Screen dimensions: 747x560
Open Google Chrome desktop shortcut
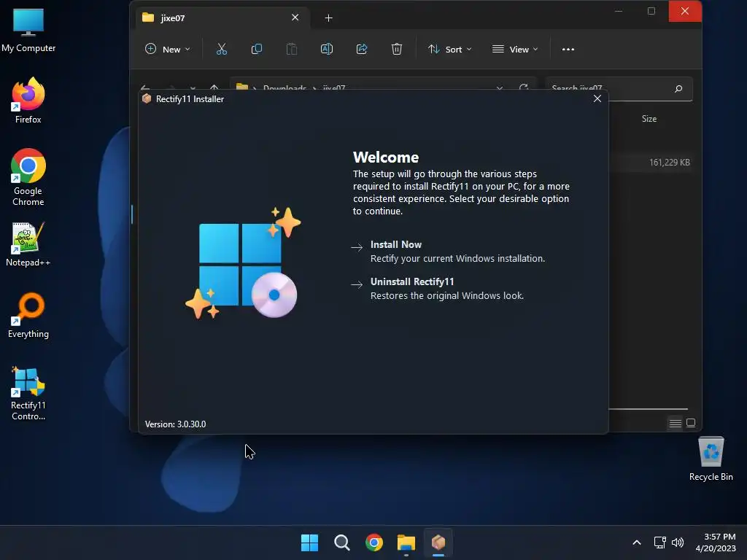(x=28, y=177)
